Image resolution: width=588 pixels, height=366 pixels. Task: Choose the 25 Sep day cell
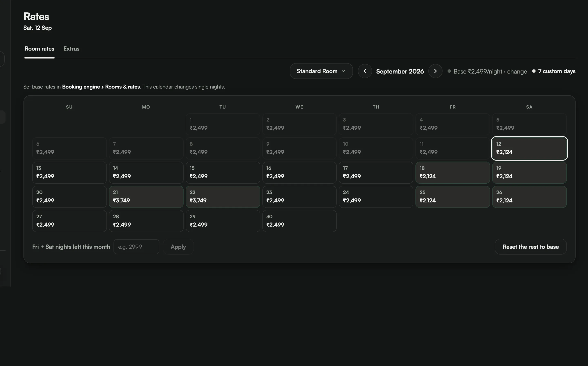point(452,197)
